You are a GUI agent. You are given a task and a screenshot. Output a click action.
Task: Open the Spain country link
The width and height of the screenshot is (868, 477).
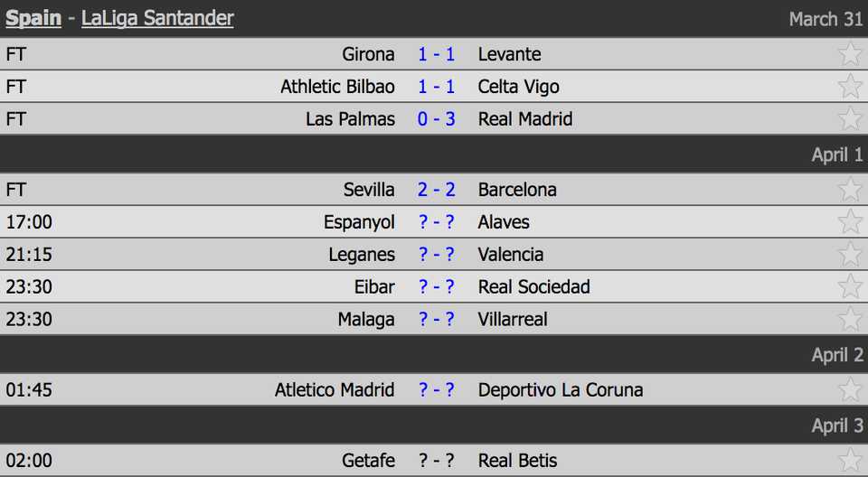click(x=33, y=18)
